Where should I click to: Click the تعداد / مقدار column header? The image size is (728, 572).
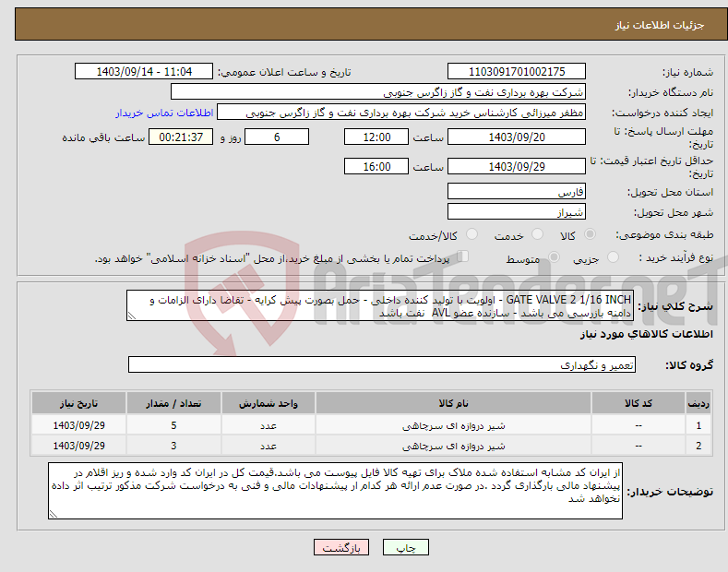[173, 403]
